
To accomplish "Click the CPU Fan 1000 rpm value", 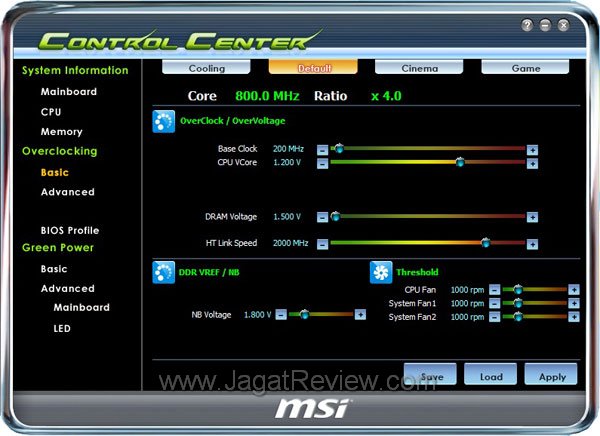I will (x=467, y=290).
